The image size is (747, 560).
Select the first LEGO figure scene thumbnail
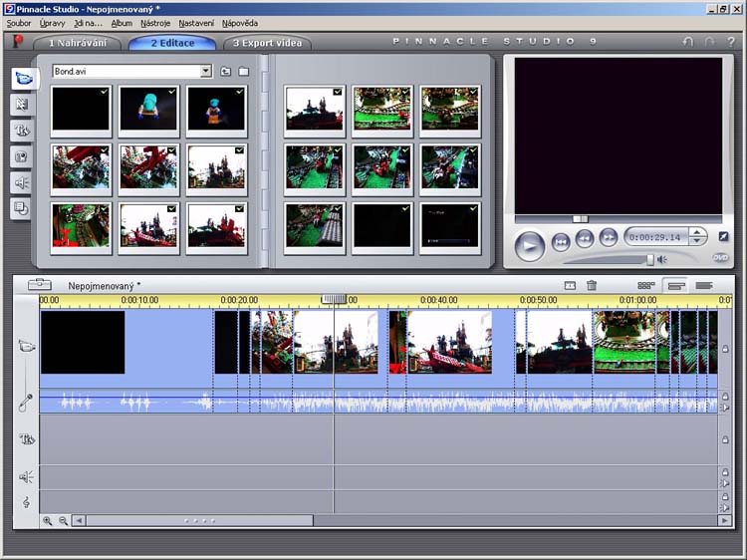[148, 109]
